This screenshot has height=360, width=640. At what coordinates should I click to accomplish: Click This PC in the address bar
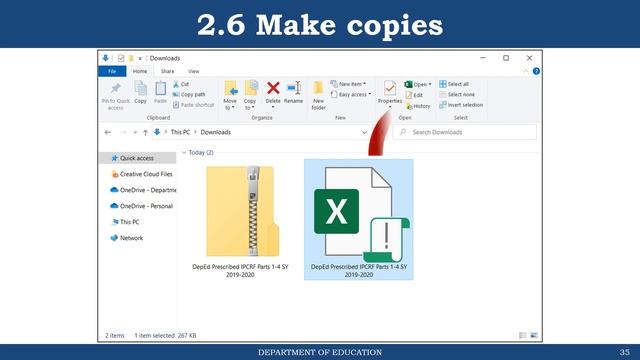[180, 132]
